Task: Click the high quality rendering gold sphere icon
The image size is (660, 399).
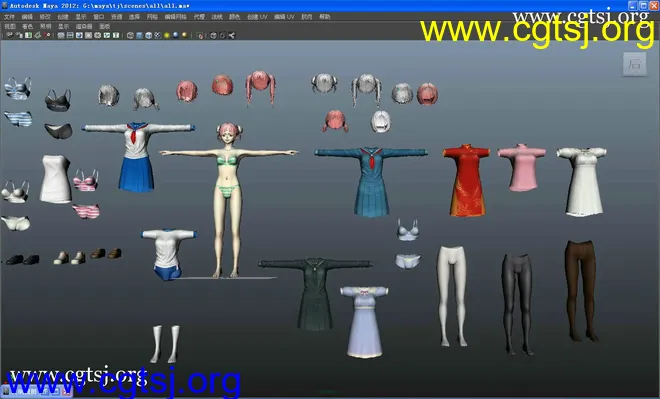Action: click(x=184, y=35)
